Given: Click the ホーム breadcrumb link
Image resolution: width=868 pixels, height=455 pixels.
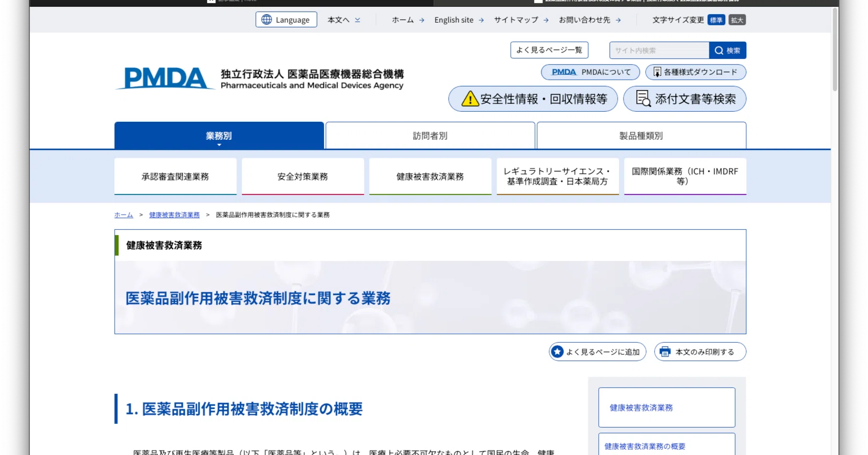Looking at the screenshot, I should (x=124, y=215).
